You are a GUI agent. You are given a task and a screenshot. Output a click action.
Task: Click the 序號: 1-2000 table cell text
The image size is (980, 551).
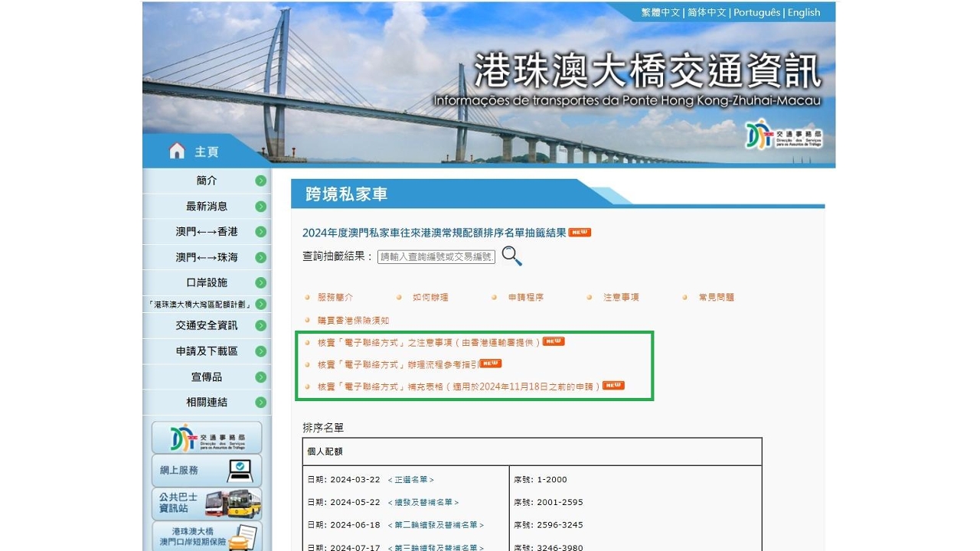(541, 480)
